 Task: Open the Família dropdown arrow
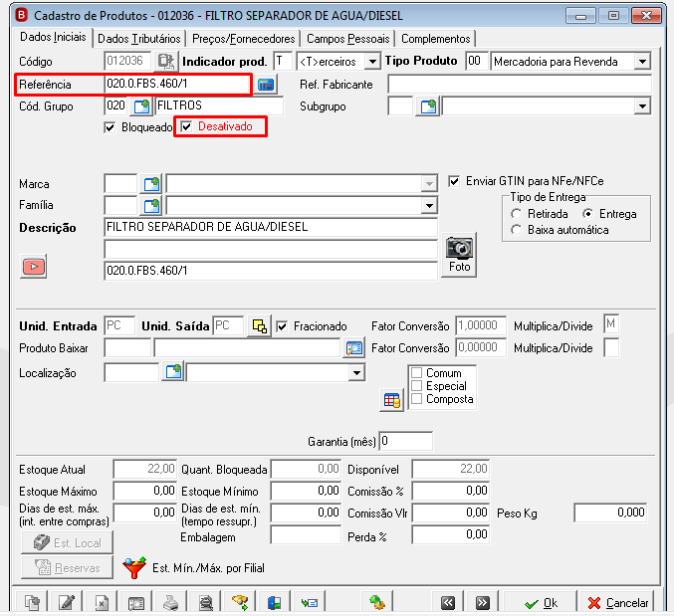tap(428, 205)
